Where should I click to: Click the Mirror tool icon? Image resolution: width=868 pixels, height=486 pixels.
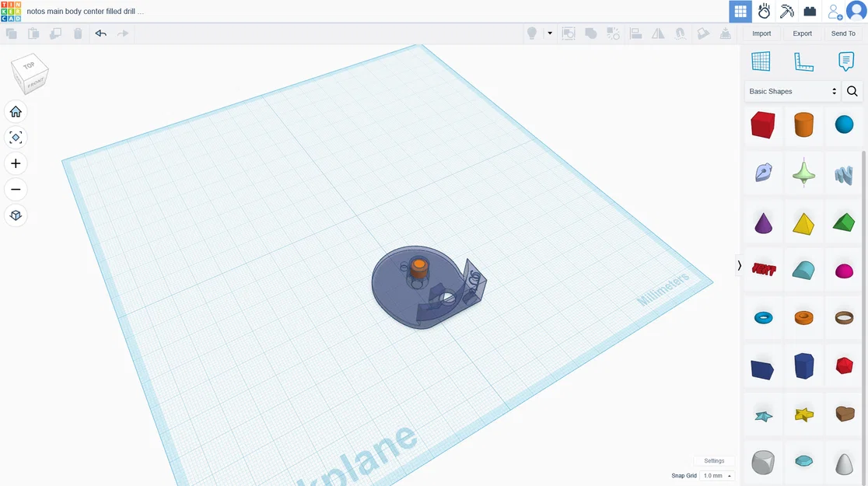click(x=658, y=33)
